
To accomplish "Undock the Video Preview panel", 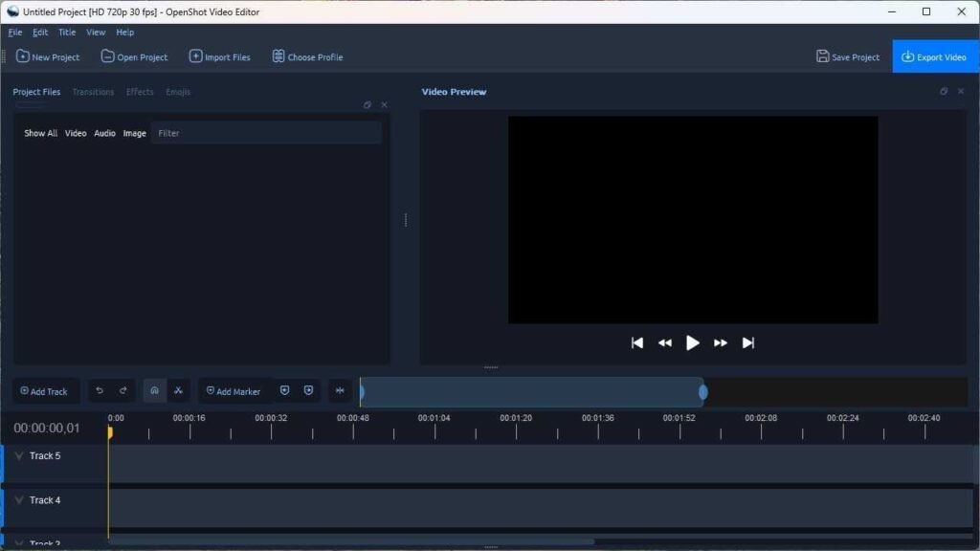I will [x=944, y=91].
